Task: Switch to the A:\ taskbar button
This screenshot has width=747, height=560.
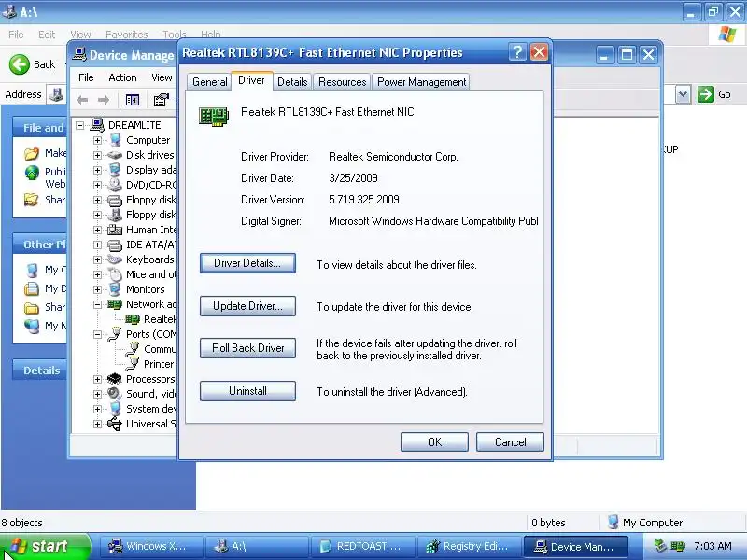Action: coord(255,547)
